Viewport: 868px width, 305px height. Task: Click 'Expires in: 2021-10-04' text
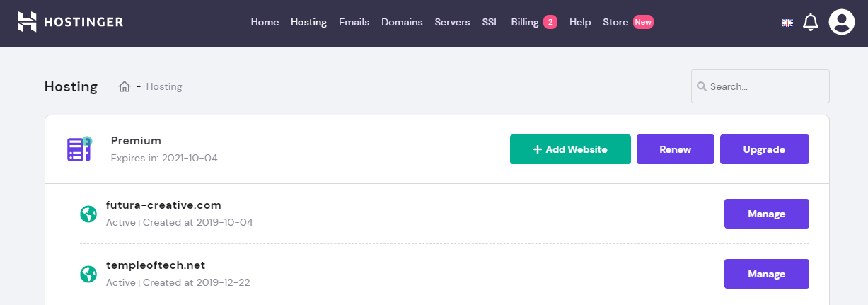(164, 158)
